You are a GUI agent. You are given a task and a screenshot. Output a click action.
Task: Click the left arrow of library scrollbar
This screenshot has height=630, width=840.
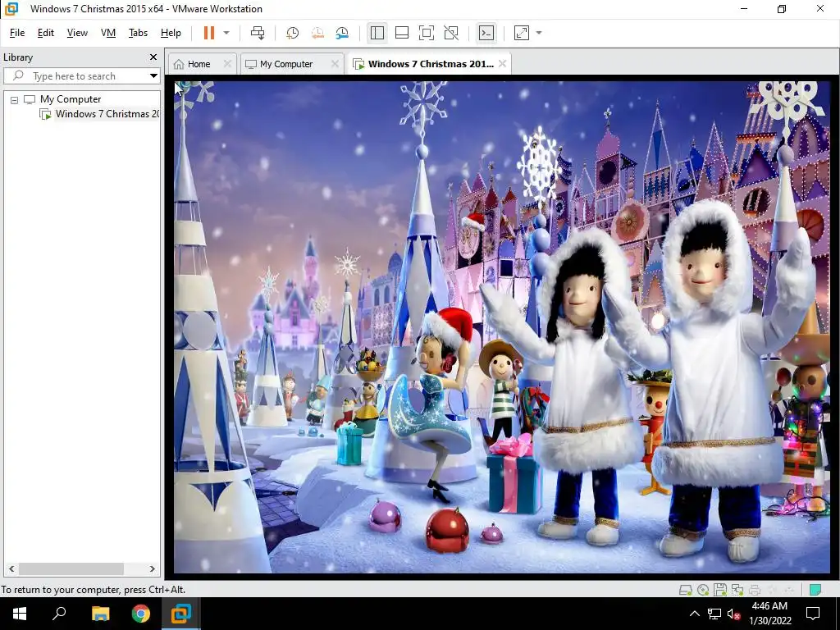[11, 569]
